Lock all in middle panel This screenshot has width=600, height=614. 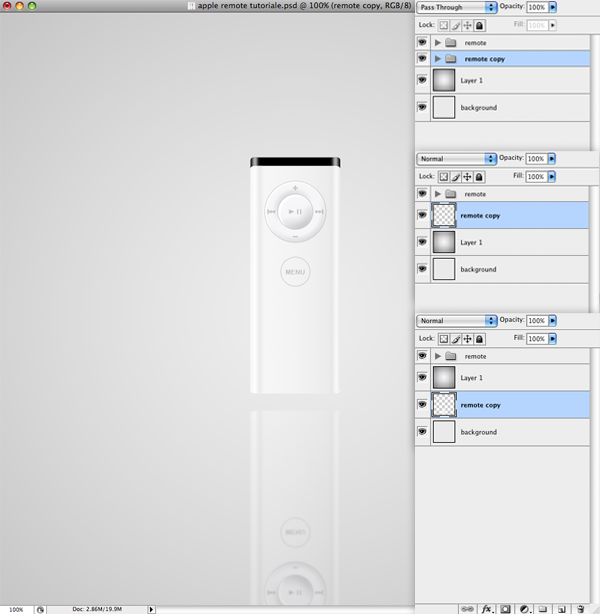click(x=479, y=177)
